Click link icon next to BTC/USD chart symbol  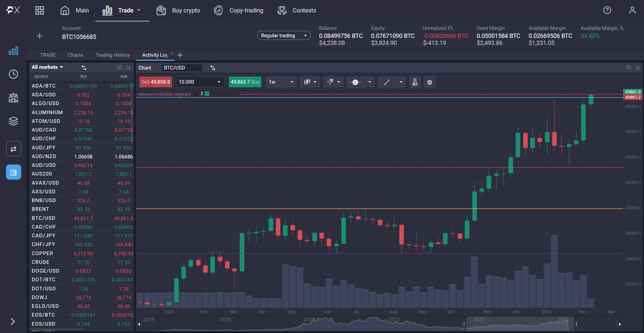click(x=213, y=68)
